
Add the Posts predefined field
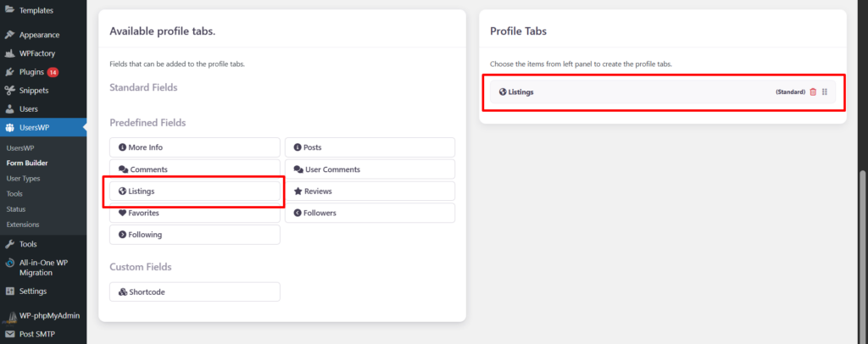(x=370, y=147)
